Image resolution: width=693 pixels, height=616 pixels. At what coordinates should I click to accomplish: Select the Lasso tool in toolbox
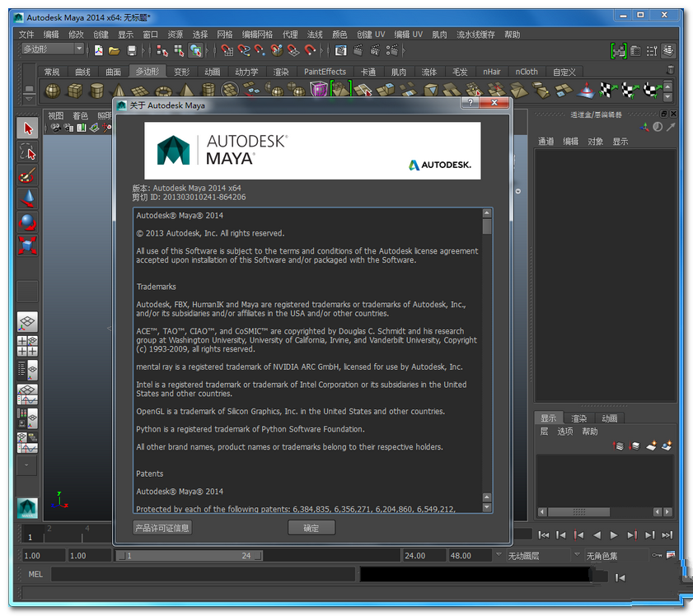point(27,152)
